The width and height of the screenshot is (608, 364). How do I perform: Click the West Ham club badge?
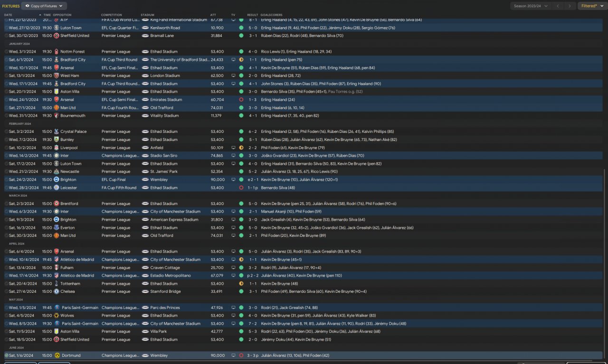tap(57, 76)
